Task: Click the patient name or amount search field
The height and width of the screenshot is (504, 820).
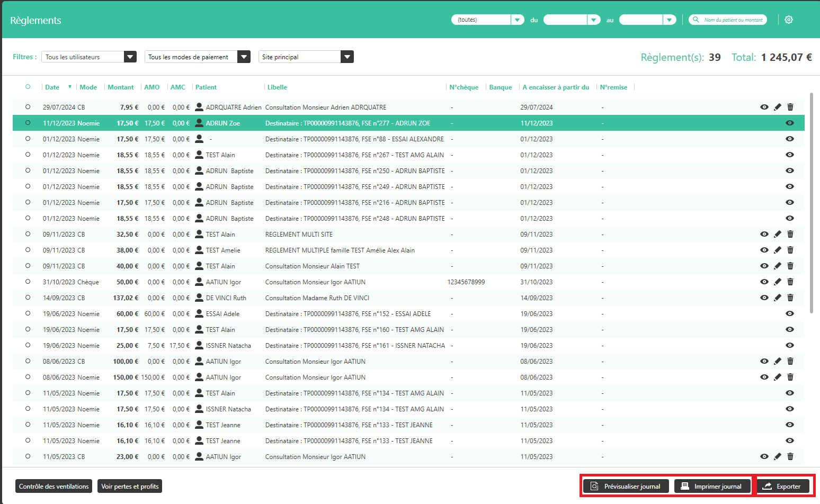Action: [x=733, y=20]
